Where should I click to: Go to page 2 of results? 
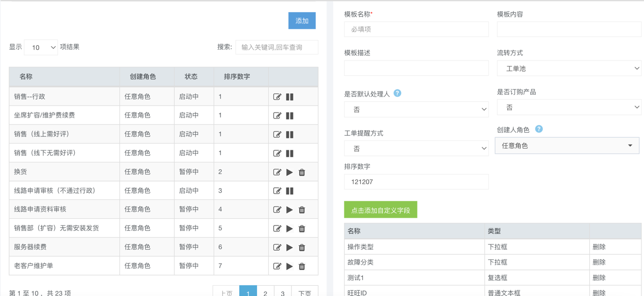pos(265,292)
